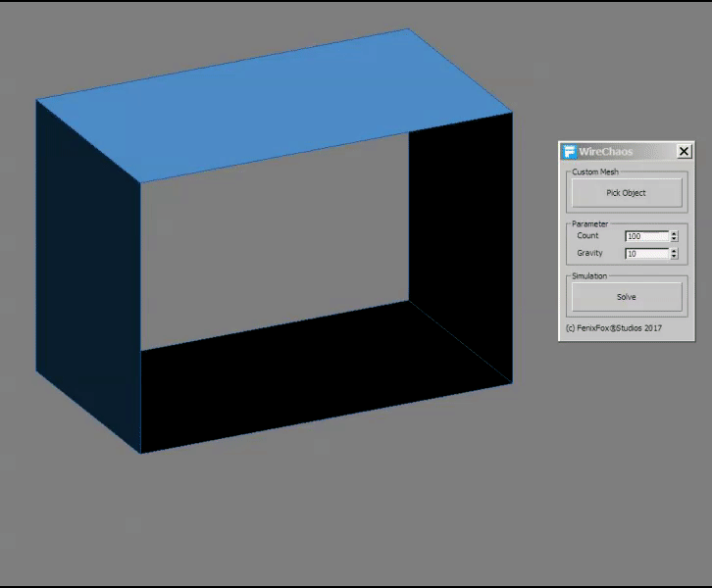
Task: Click the Count value field
Action: [x=647, y=236]
